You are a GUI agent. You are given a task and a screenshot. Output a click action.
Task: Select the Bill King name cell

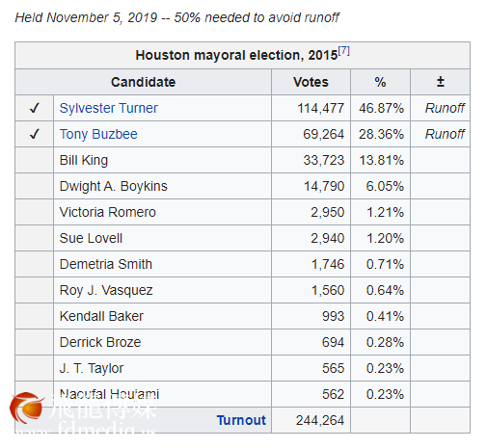click(162, 160)
